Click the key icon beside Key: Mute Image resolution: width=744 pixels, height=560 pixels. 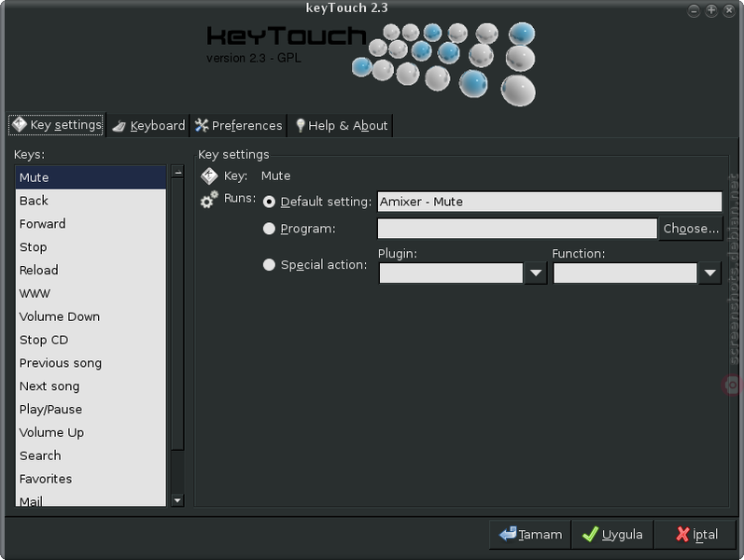coord(209,176)
